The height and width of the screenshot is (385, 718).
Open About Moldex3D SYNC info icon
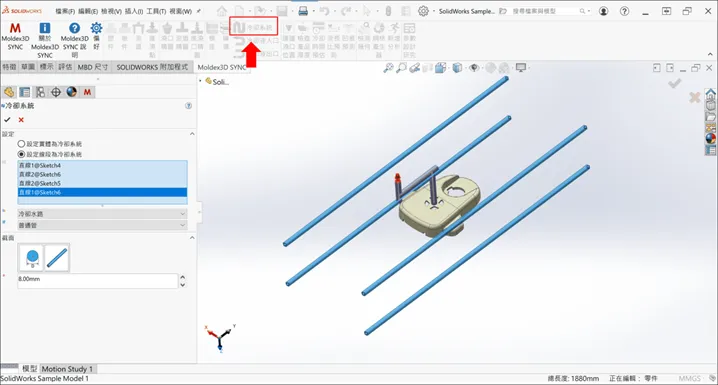coord(45,28)
